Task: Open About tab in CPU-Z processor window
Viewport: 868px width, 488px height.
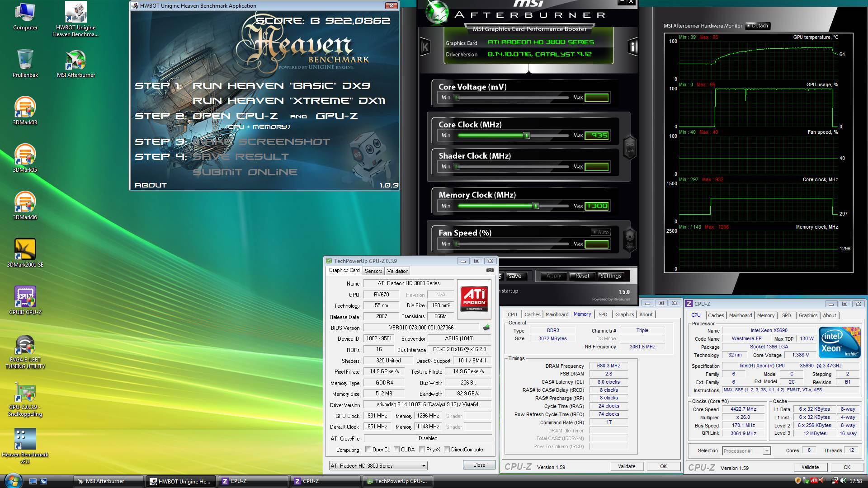Action: 829,315
